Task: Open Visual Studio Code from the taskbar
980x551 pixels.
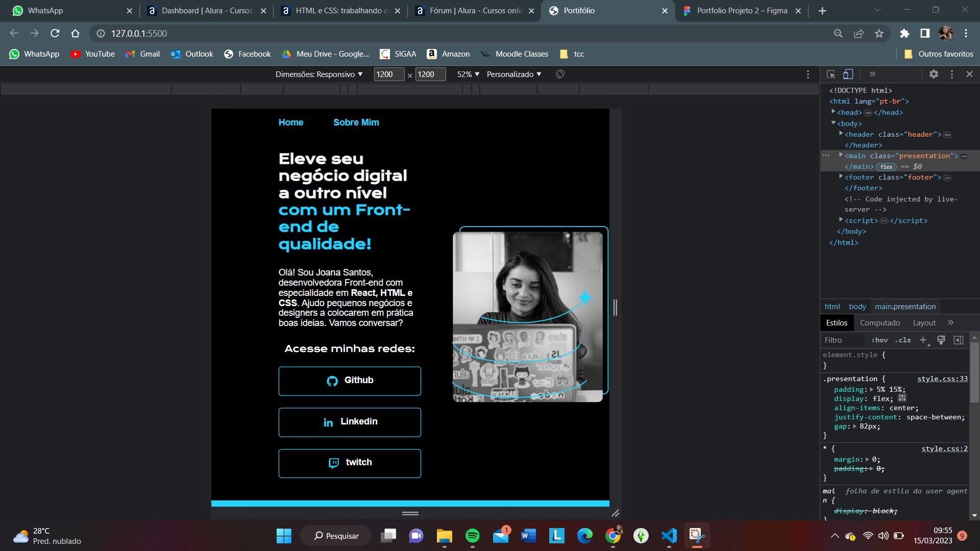Action: pyautogui.click(x=669, y=536)
